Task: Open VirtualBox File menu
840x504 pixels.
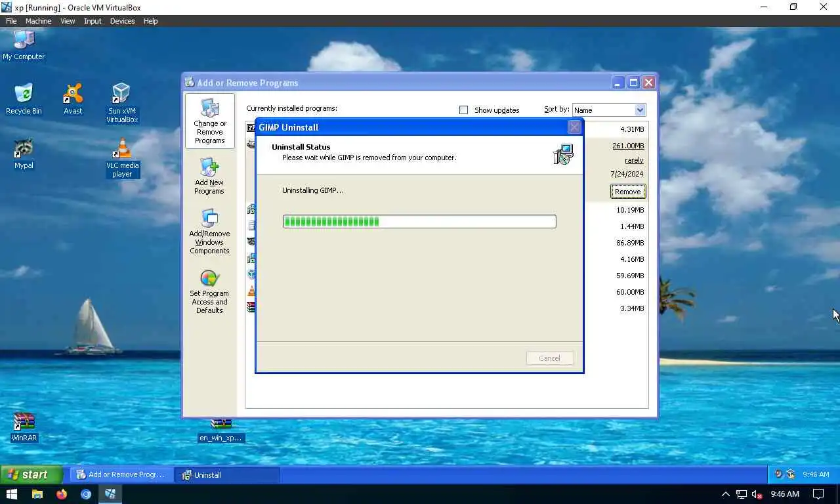Action: pos(11,21)
